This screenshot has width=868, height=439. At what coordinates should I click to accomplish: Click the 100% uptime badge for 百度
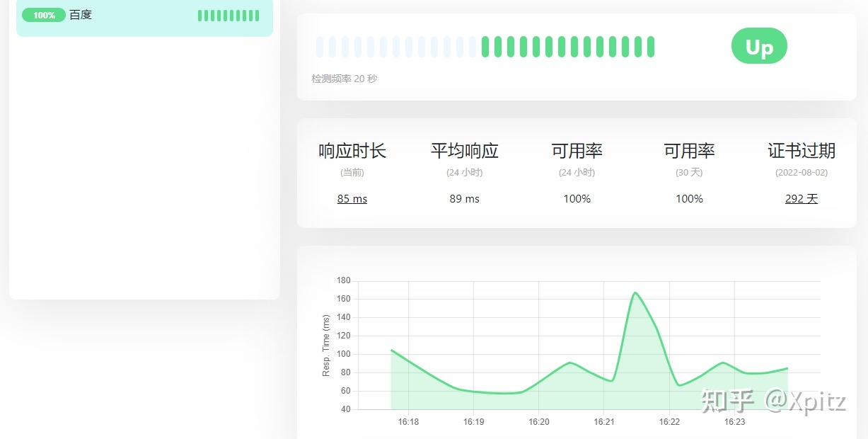44,15
